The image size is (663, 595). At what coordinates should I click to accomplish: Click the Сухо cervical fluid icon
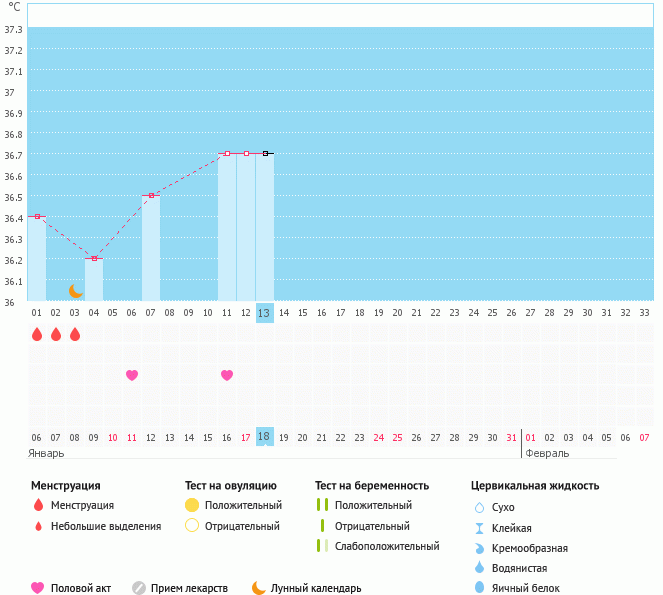(479, 507)
